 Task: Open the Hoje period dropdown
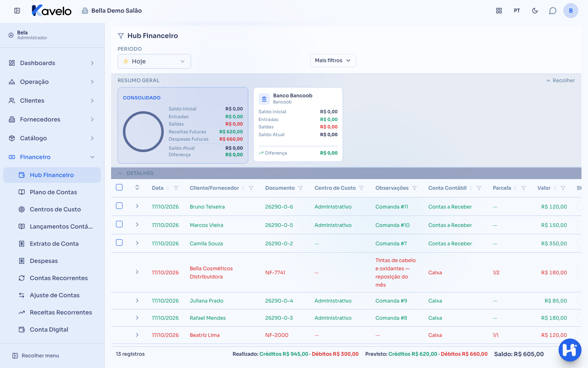154,61
